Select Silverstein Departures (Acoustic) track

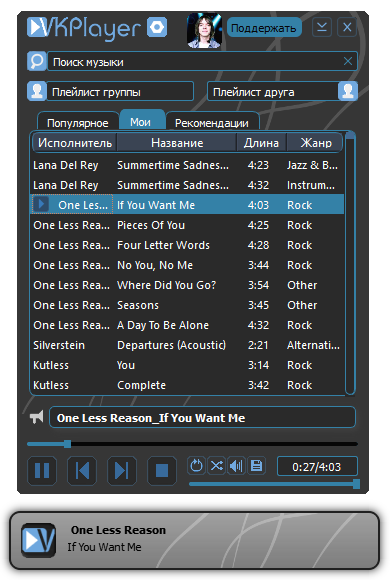187,345
